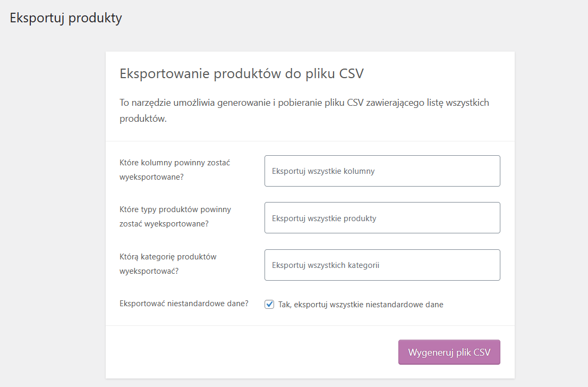This screenshot has height=387, width=588.
Task: Click the word 'produktów.' ending the description
Action: tap(143, 119)
